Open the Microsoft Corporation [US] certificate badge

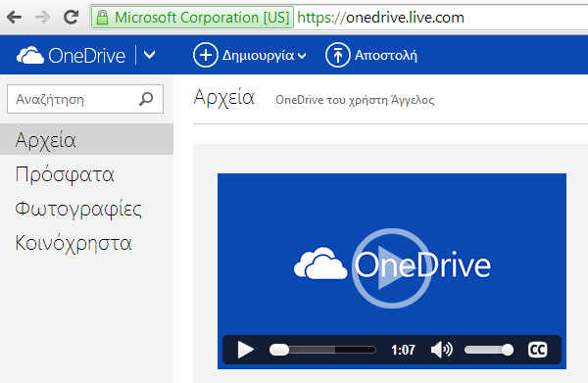[x=192, y=18]
